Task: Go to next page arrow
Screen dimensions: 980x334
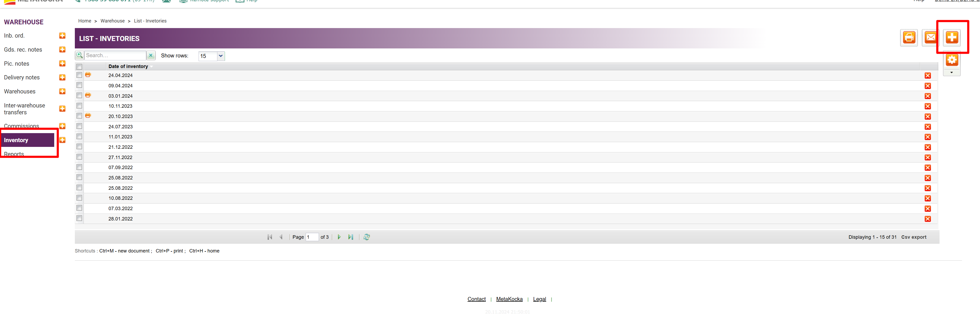Action: (339, 237)
